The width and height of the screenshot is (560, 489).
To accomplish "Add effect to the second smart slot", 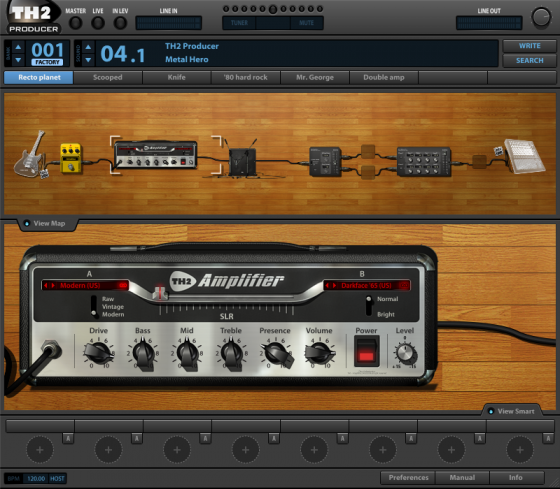I will point(109,450).
